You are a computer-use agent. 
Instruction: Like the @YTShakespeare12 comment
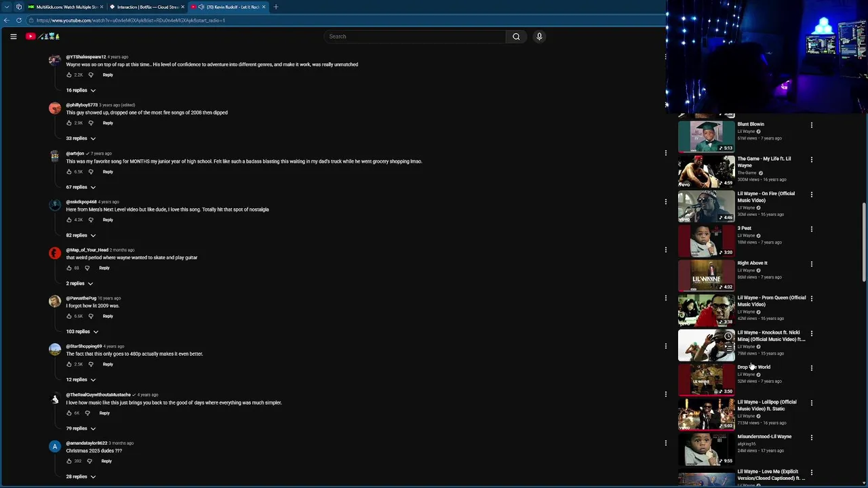(x=69, y=75)
